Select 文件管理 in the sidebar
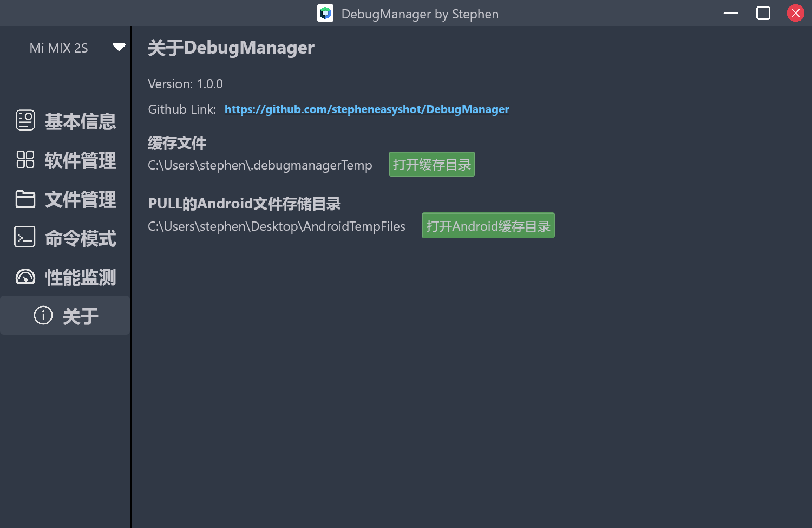Image resolution: width=812 pixels, height=528 pixels. tap(65, 199)
